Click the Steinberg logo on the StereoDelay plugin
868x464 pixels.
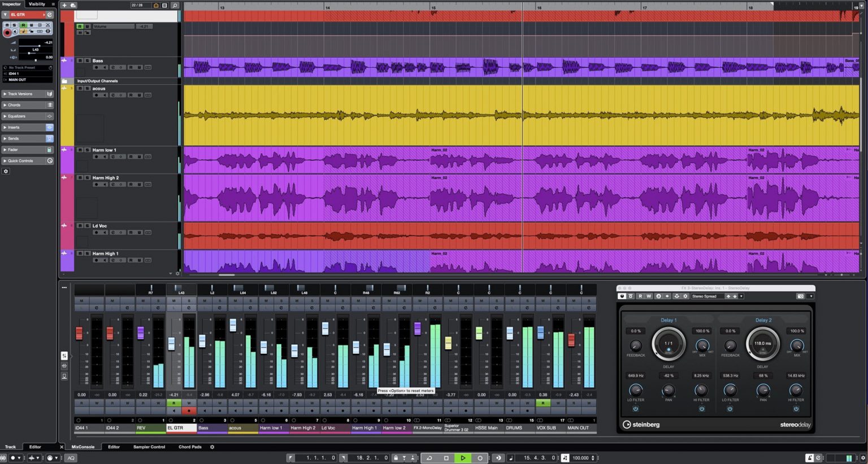coord(641,424)
